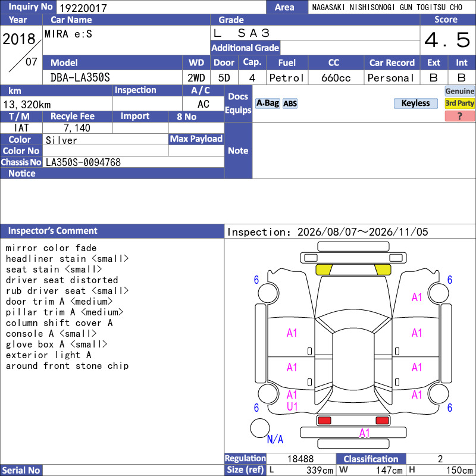Click the A1 mark on rear bumper
The height and width of the screenshot is (476, 476).
[364, 433]
